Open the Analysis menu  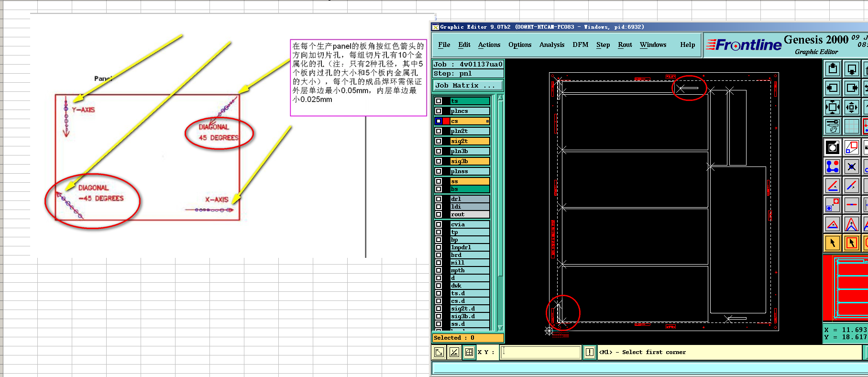coord(552,45)
